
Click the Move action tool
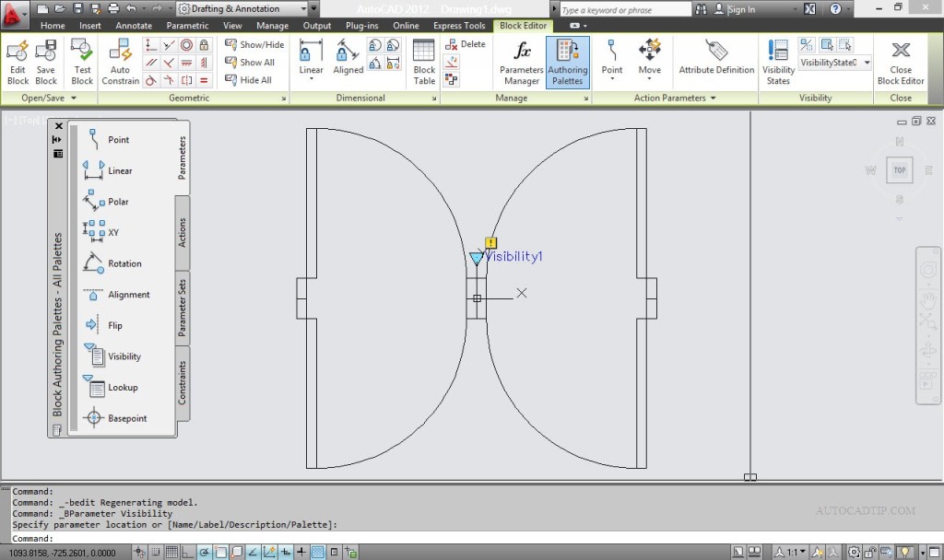pyautogui.click(x=650, y=55)
